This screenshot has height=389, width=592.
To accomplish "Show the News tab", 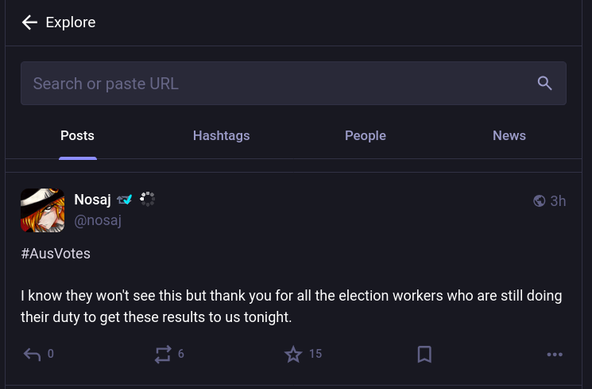I will point(509,136).
